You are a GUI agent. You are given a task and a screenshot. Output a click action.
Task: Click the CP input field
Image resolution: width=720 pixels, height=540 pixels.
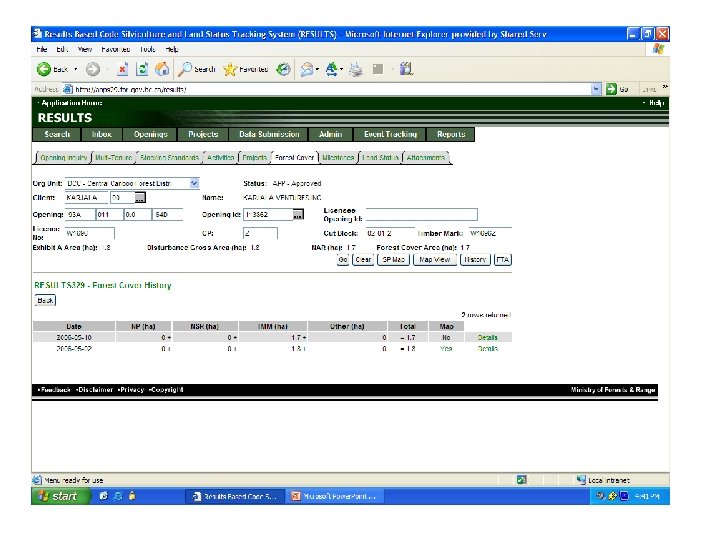click(260, 233)
